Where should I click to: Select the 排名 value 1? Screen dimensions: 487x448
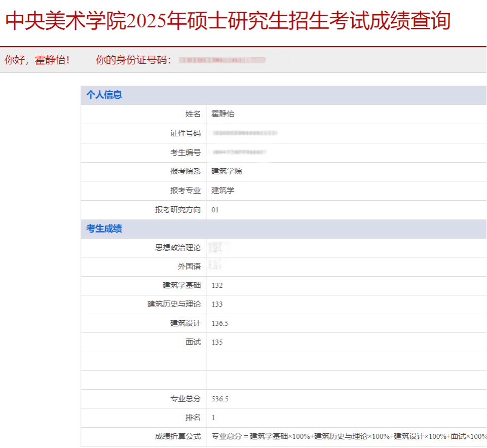point(213,418)
